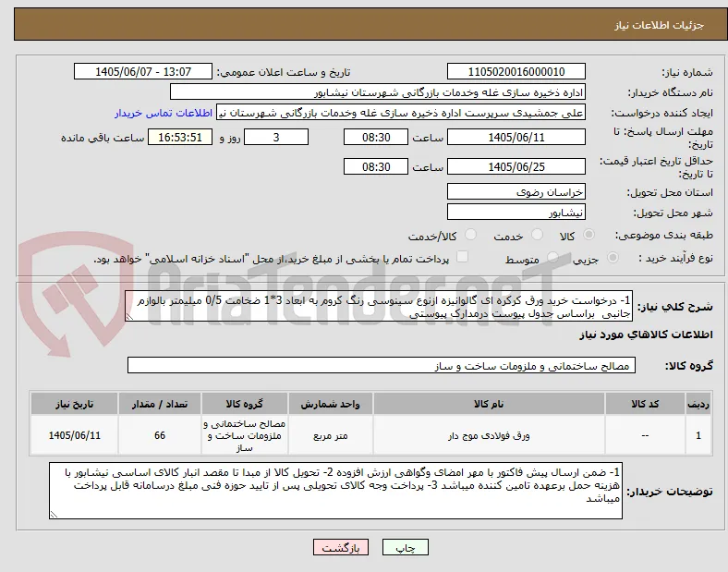Click the نام کالا column header
Image resolution: width=728 pixels, height=572 pixels.
click(x=489, y=404)
